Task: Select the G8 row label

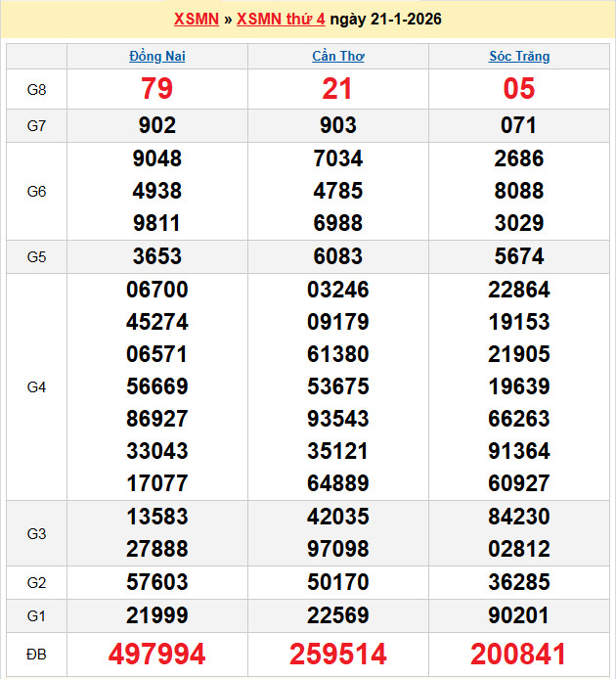Action: [36, 90]
